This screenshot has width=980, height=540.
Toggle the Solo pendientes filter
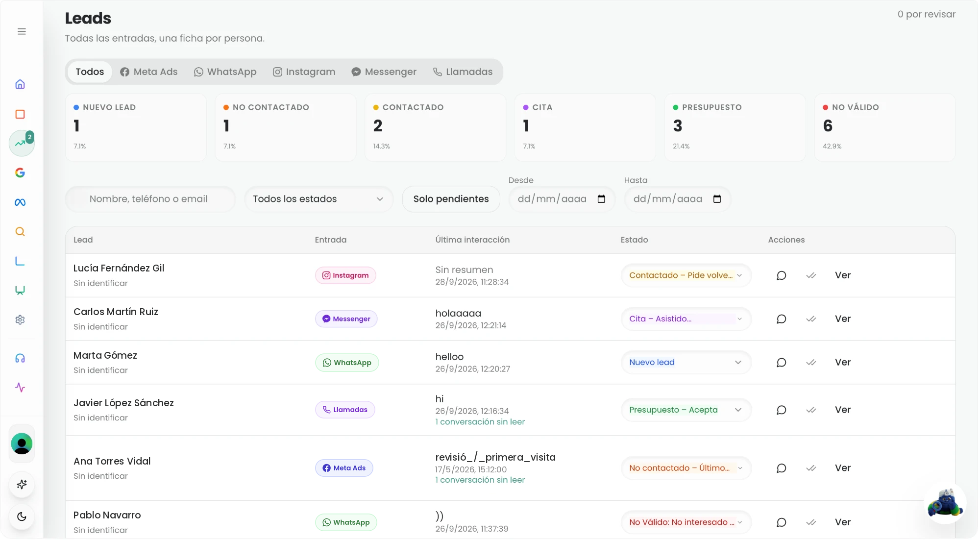(x=451, y=199)
